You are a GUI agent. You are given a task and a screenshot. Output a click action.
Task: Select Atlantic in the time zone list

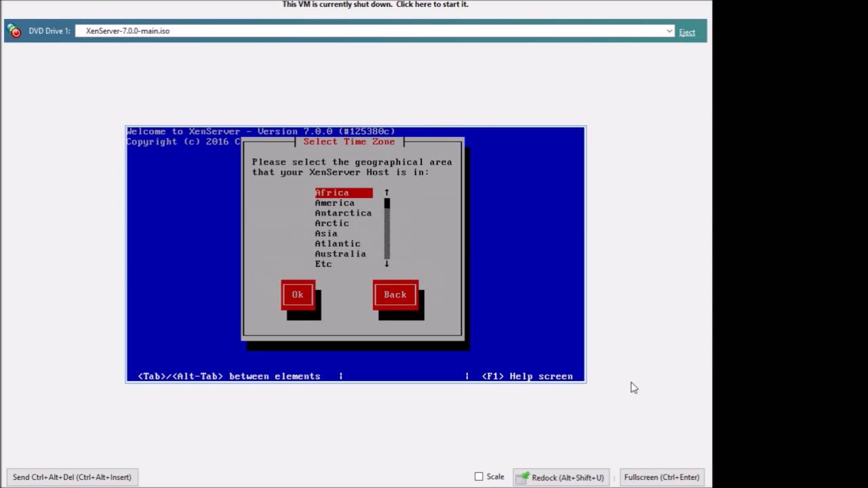(x=338, y=244)
